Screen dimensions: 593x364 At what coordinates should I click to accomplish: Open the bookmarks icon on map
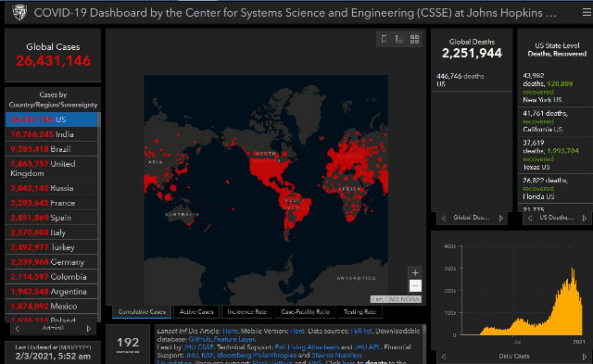[384, 39]
